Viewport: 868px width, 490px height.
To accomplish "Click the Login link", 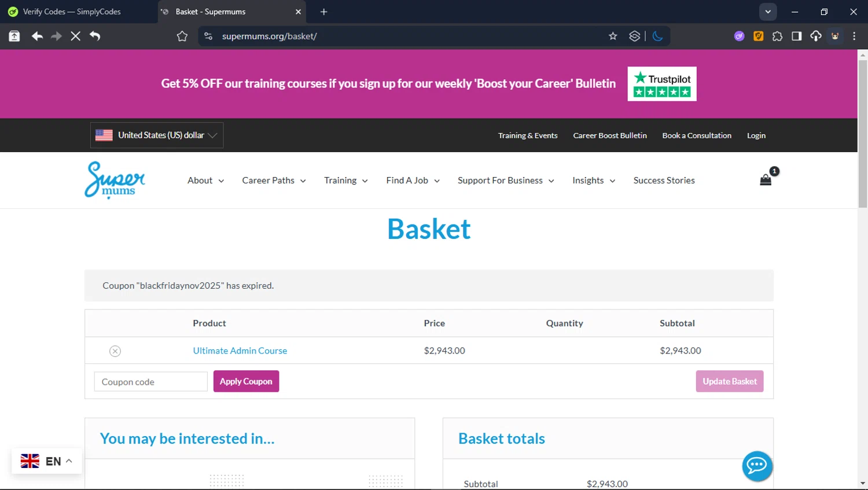I will tap(756, 135).
